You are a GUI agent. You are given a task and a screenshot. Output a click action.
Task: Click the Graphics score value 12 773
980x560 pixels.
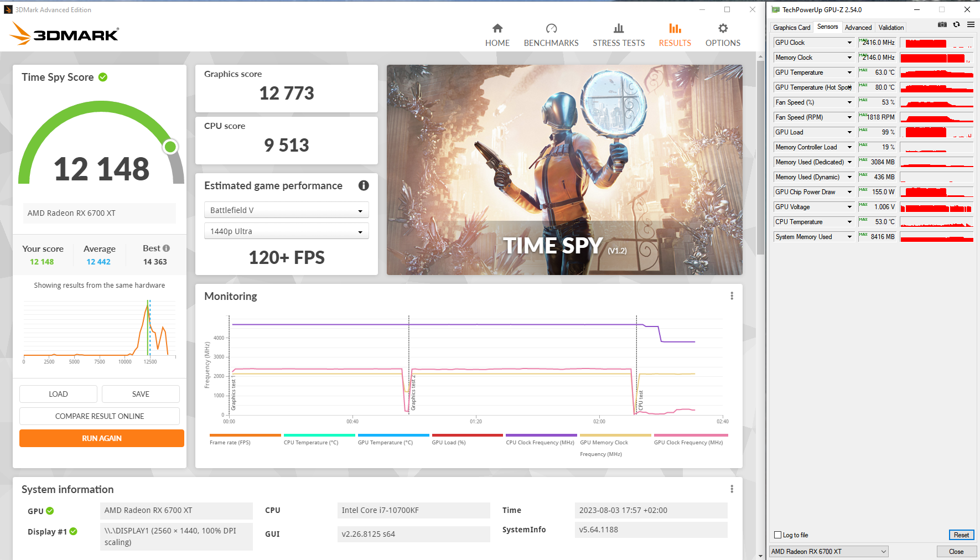[287, 94]
